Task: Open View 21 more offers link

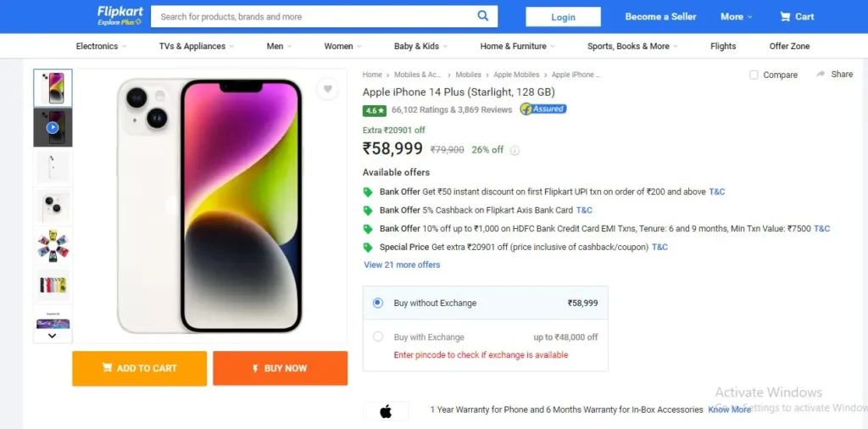Action: [x=402, y=265]
